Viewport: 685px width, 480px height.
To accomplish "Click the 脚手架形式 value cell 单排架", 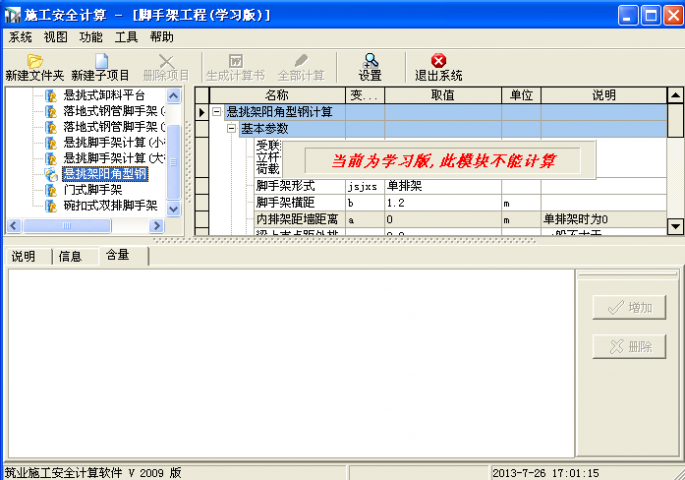I will click(442, 186).
